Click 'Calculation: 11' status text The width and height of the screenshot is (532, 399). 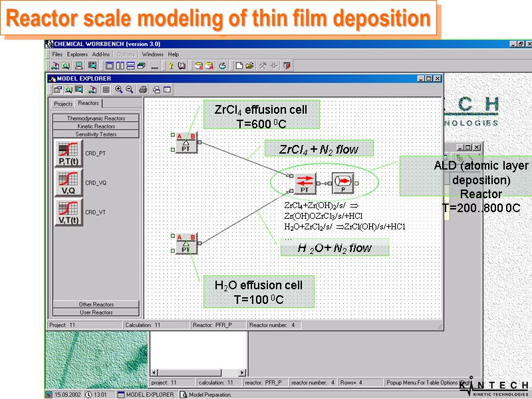[142, 325]
